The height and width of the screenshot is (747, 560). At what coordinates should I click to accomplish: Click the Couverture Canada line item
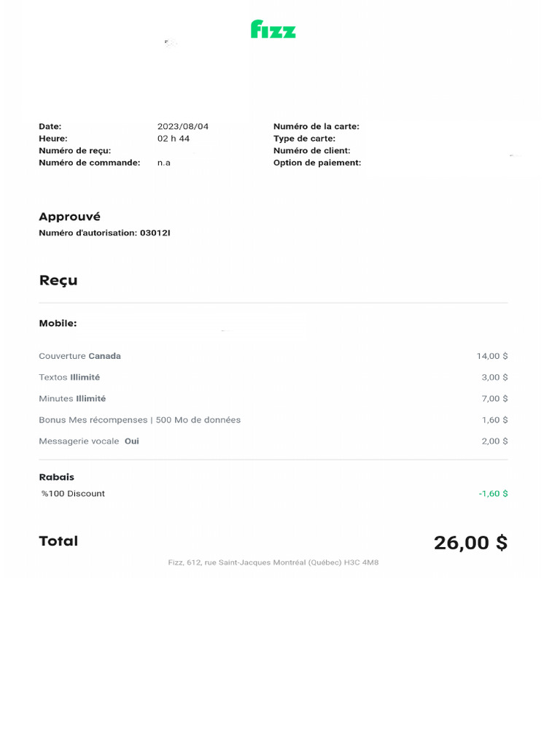tap(79, 356)
